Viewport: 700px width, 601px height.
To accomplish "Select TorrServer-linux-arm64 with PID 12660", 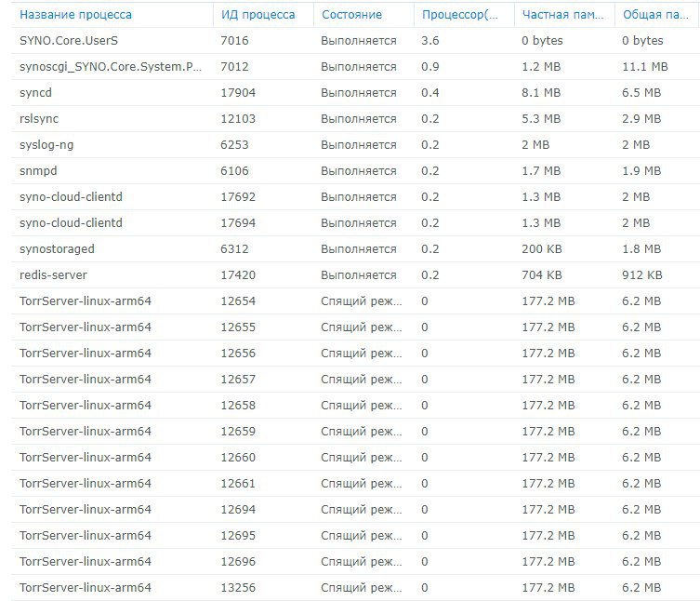I will pyautogui.click(x=86, y=457).
